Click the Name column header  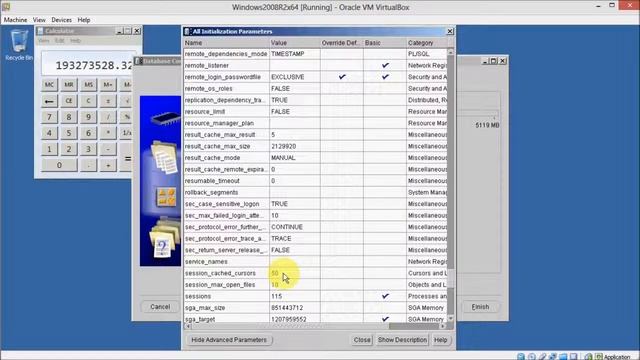[x=226, y=43]
